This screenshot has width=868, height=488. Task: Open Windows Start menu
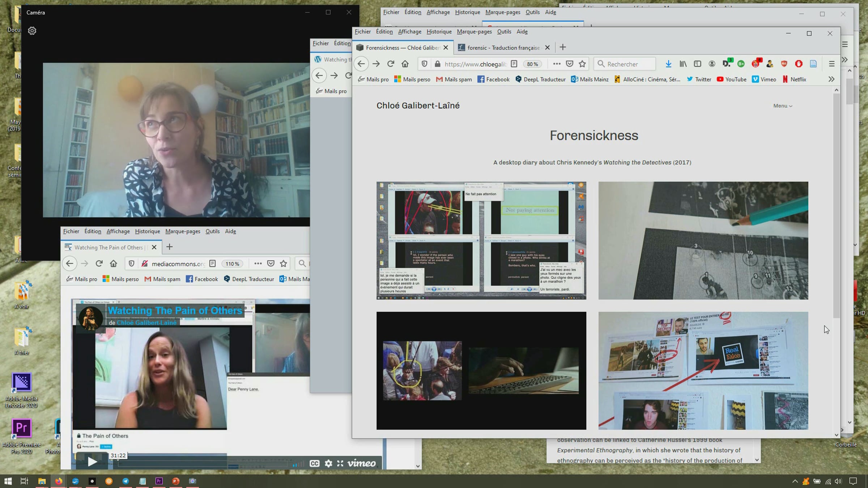click(8, 481)
